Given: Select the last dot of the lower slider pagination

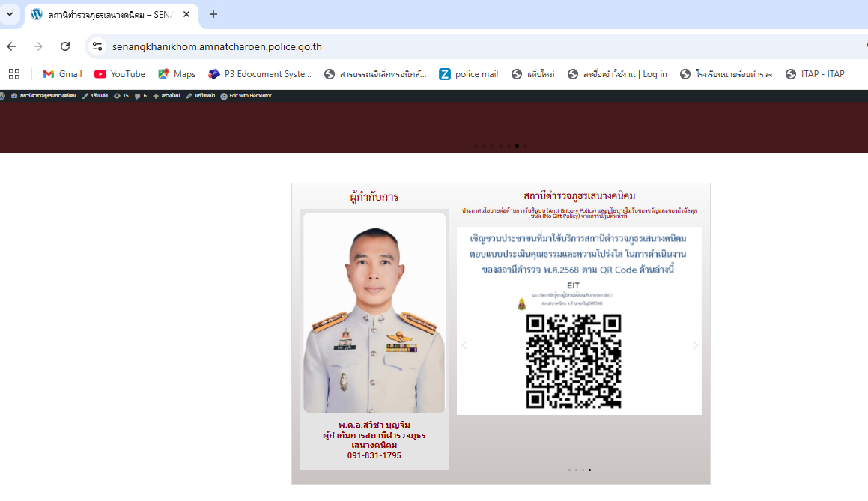Looking at the screenshot, I should coord(589,470).
